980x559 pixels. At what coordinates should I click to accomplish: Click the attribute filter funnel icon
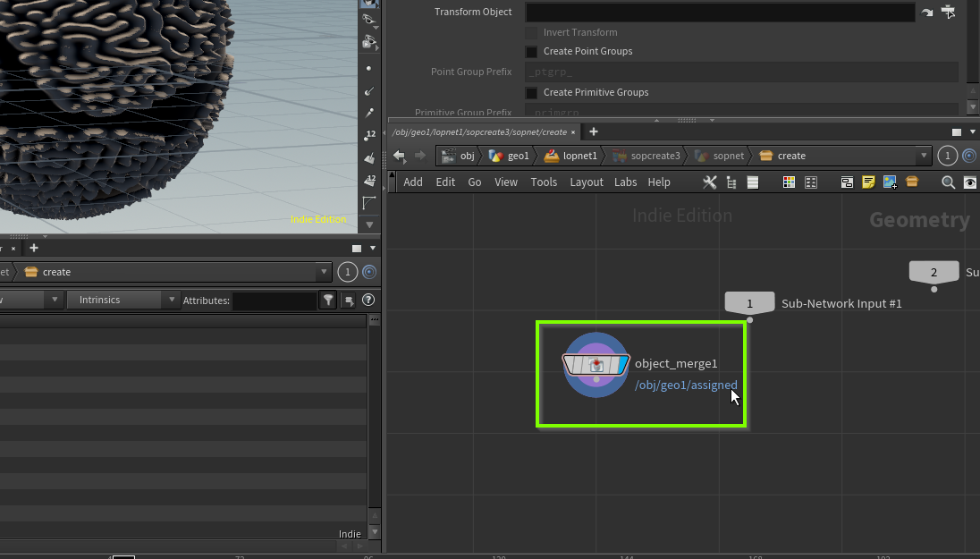[x=328, y=301]
